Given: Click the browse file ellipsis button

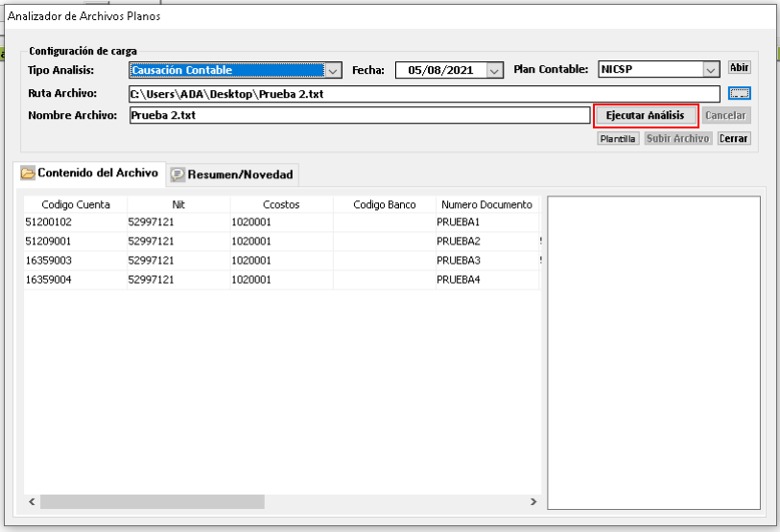Looking at the screenshot, I should [739, 93].
